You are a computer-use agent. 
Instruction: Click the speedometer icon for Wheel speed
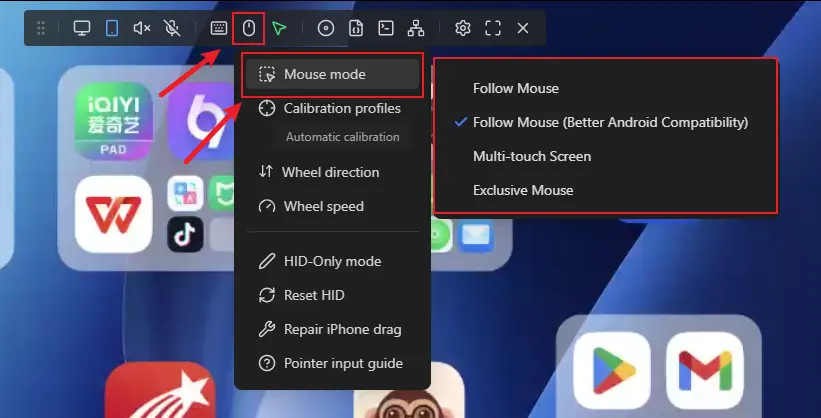click(267, 206)
